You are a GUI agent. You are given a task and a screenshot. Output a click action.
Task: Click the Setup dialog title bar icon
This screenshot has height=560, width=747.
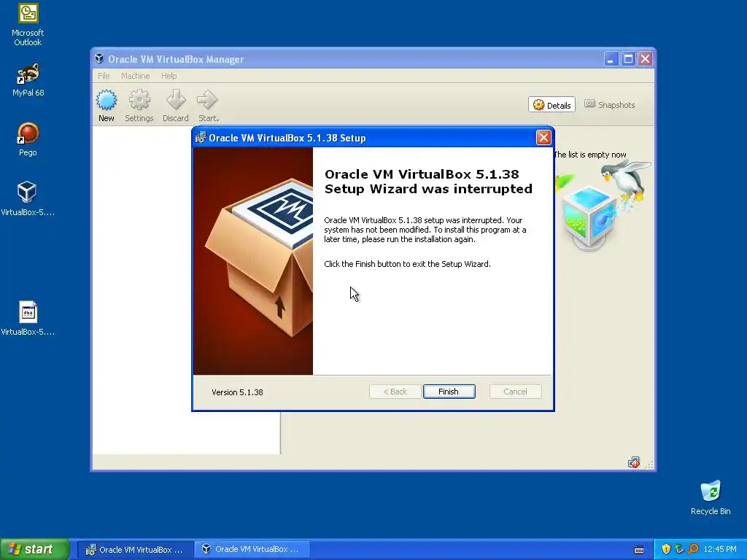pos(201,137)
